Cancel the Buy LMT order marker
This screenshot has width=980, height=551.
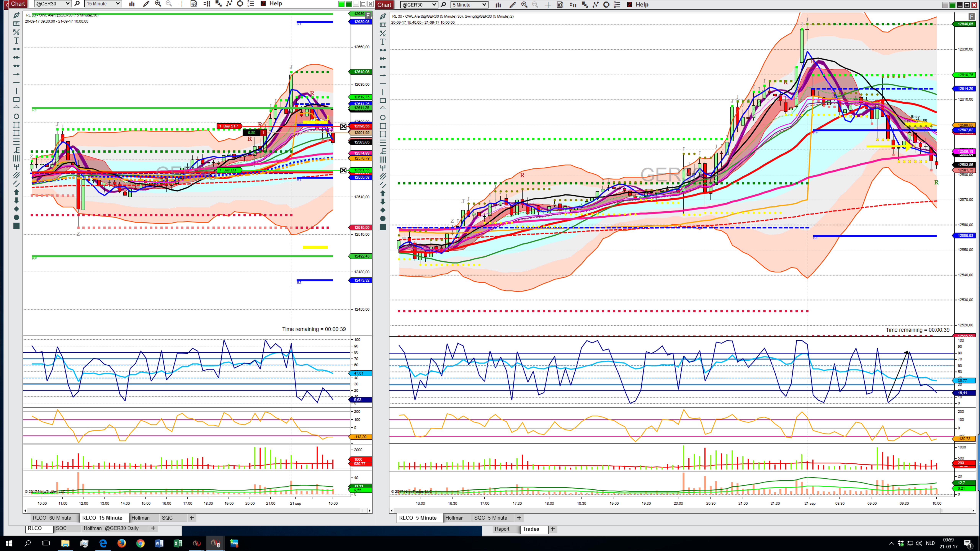[x=343, y=170]
